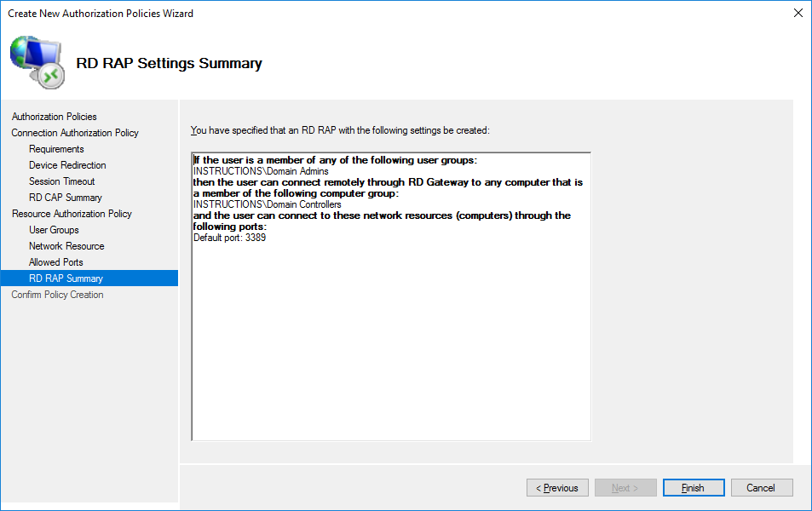Image resolution: width=812 pixels, height=511 pixels.
Task: Close the Authorization Policies Wizard window
Action: tap(798, 13)
